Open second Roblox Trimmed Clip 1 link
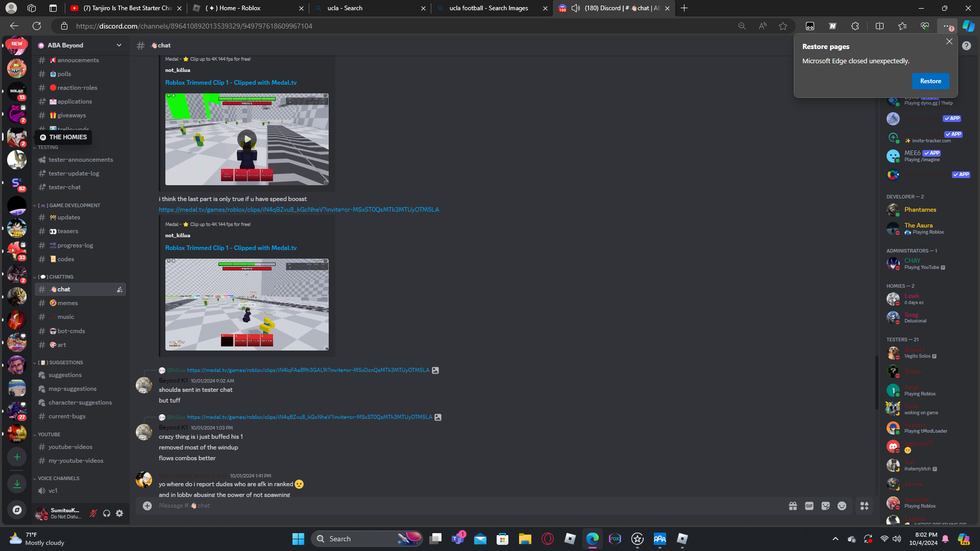The width and height of the screenshot is (980, 551). (x=231, y=248)
